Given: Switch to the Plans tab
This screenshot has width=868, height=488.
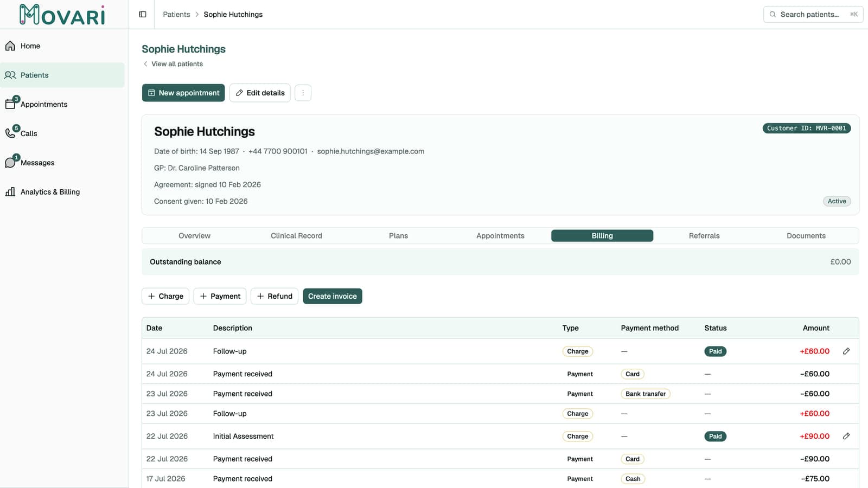Looking at the screenshot, I should point(398,236).
